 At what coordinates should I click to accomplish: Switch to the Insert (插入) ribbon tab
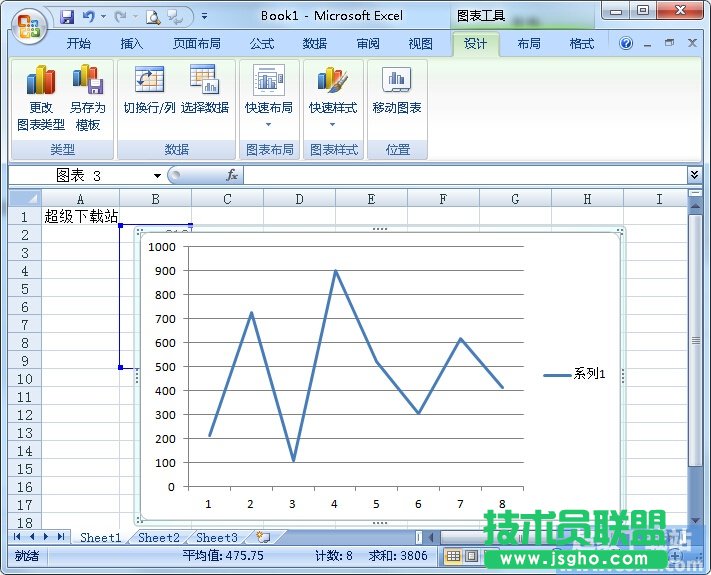pos(132,44)
